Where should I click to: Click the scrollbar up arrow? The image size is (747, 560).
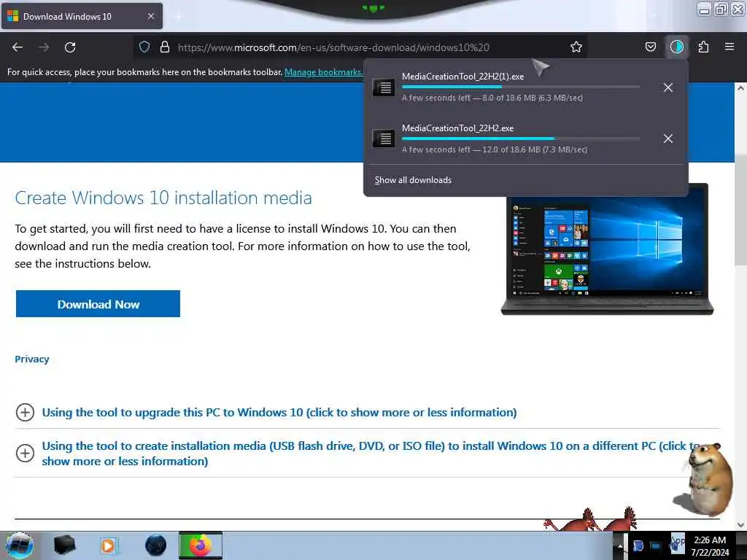pyautogui.click(x=740, y=88)
